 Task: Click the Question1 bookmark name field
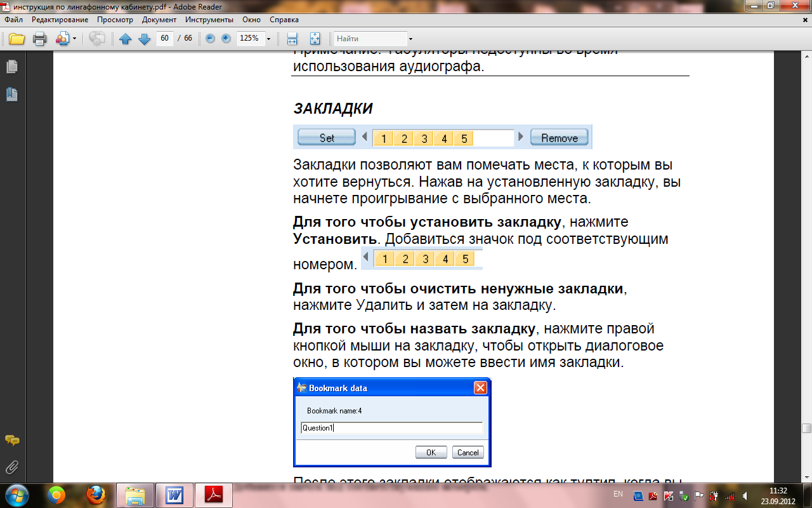(391, 428)
